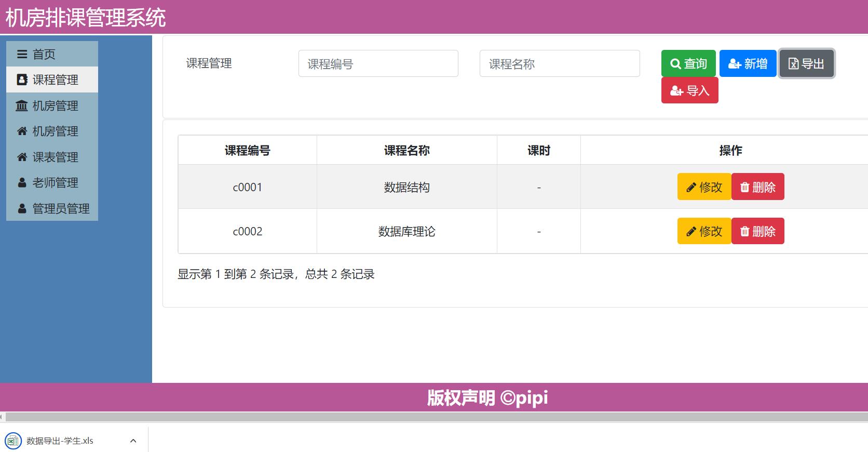
Task: Click the 课时 column header
Action: click(538, 151)
